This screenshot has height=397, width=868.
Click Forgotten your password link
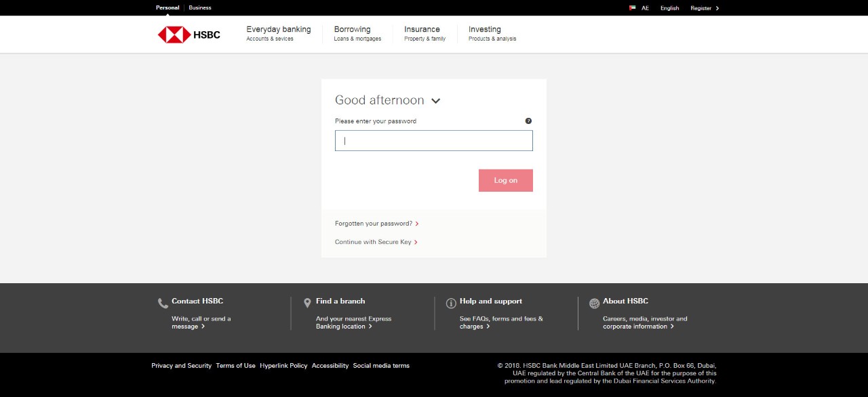377,224
